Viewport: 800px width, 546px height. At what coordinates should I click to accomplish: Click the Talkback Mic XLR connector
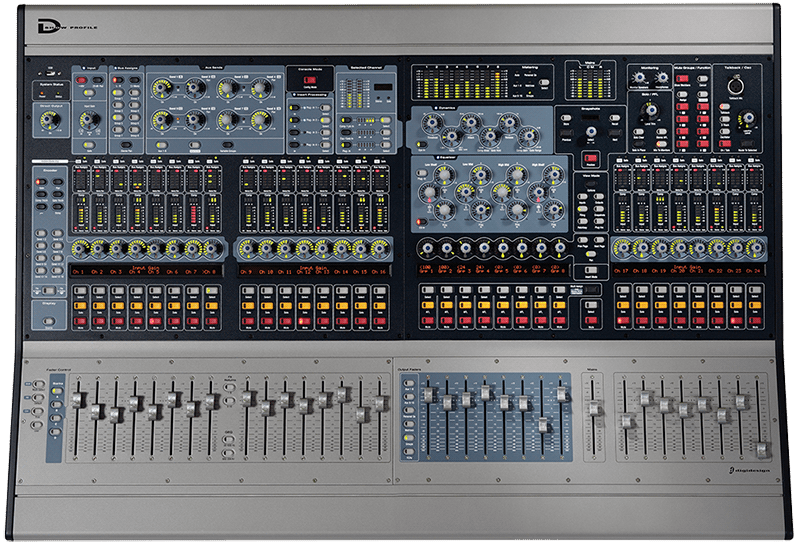click(735, 85)
